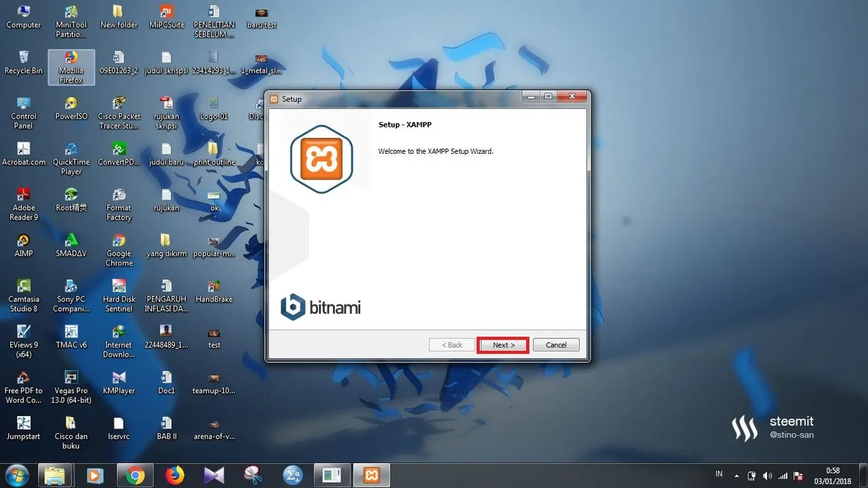The height and width of the screenshot is (488, 868).
Task: Select SMADAV desktop shortcut
Action: [71, 246]
